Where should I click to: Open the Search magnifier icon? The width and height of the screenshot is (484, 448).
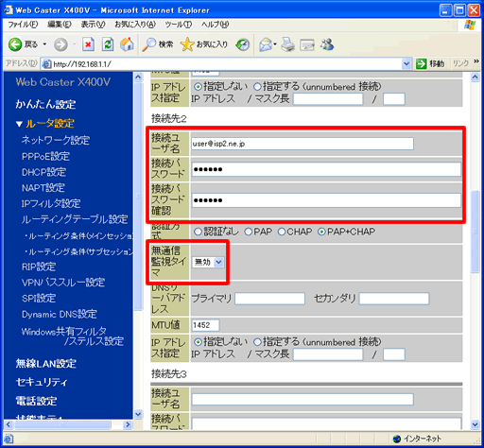(x=148, y=44)
